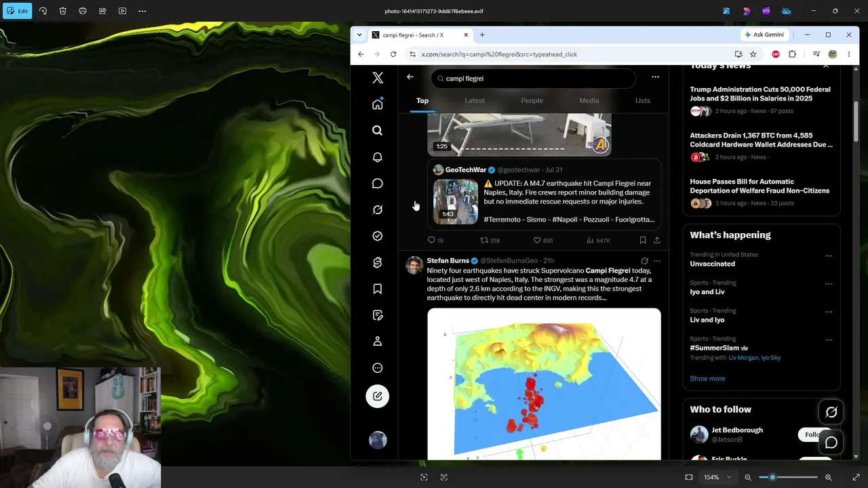Open a new Chrome tab
Viewport: 868px width, 488px height.
point(482,35)
